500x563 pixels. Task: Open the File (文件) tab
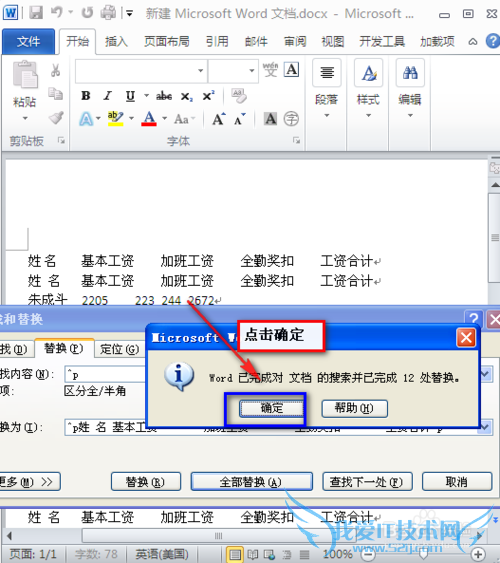tap(28, 41)
